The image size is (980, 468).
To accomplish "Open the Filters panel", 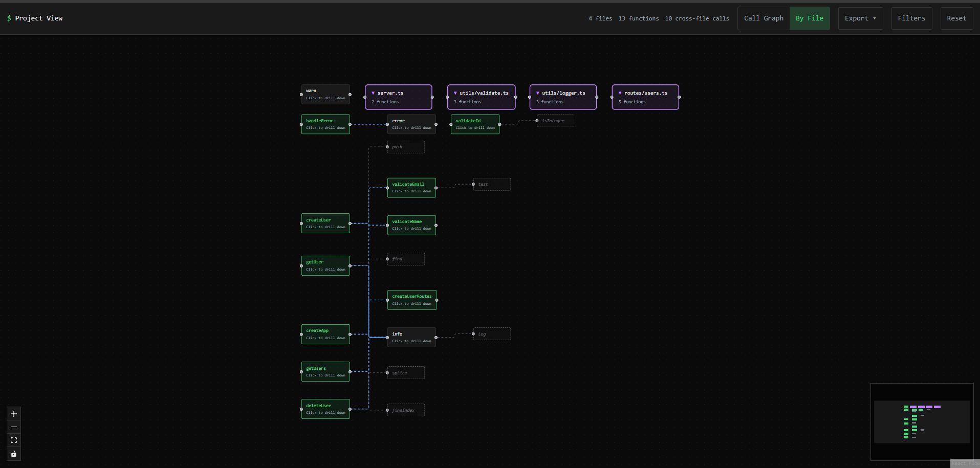I will click(x=911, y=18).
